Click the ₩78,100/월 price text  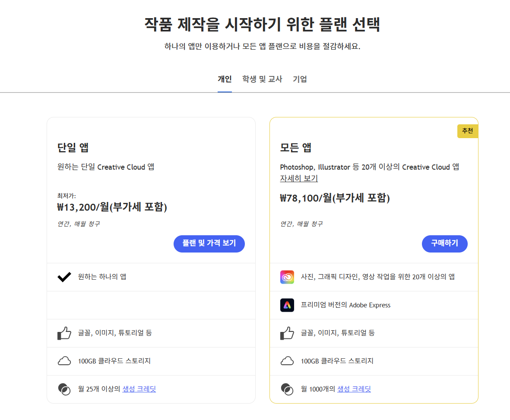pyautogui.click(x=335, y=199)
